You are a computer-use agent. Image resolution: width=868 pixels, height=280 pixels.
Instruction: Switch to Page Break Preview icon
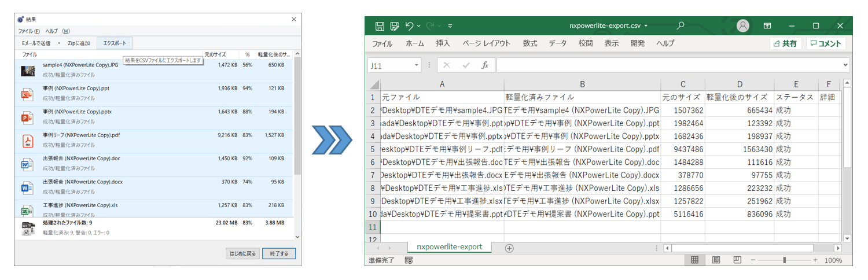[x=737, y=260]
